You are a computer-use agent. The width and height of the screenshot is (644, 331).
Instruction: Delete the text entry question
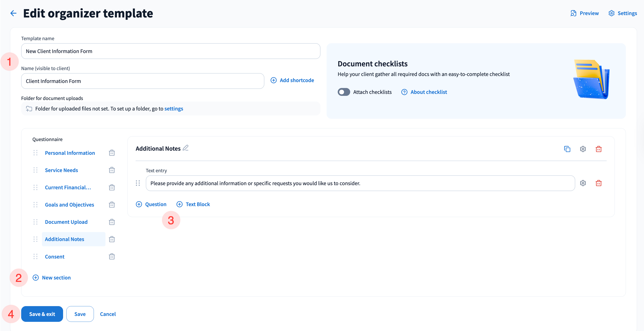tap(599, 183)
